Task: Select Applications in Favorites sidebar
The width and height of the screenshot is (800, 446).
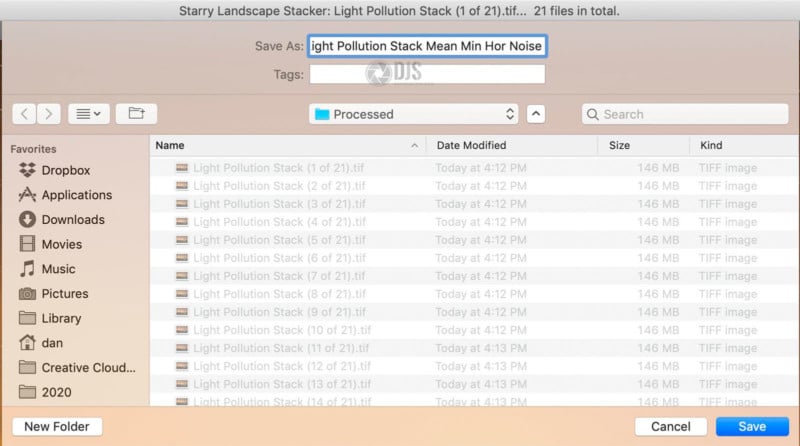Action: tap(76, 195)
